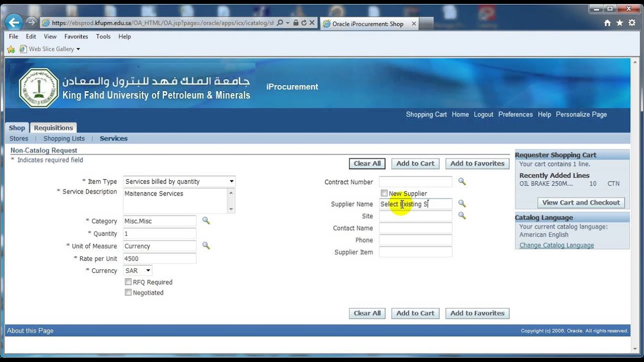Click the Supplier Name input field

[x=416, y=204]
